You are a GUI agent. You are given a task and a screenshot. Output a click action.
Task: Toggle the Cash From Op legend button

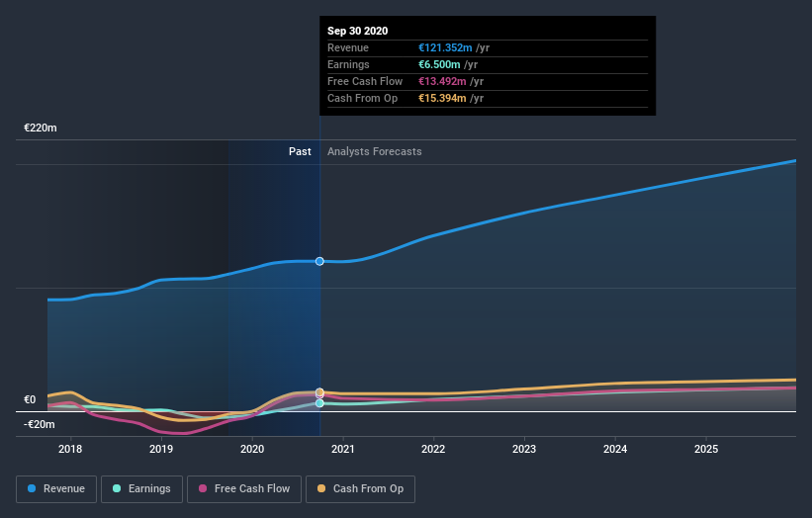pos(360,489)
